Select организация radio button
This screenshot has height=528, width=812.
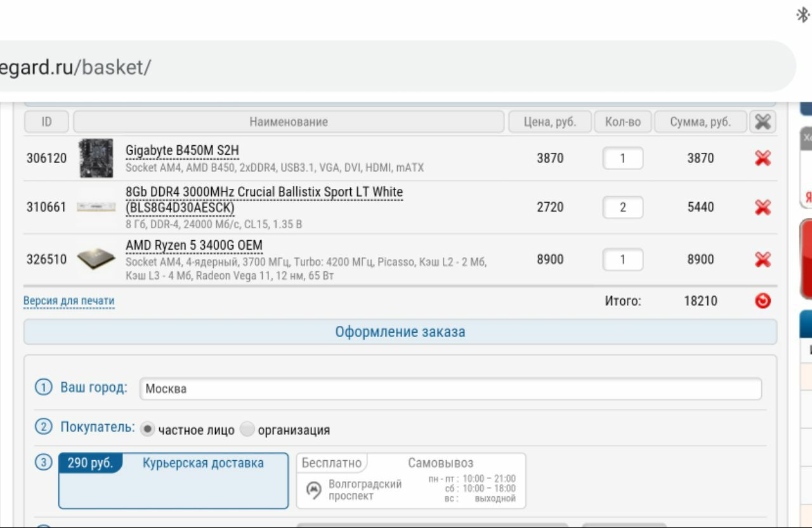point(247,429)
